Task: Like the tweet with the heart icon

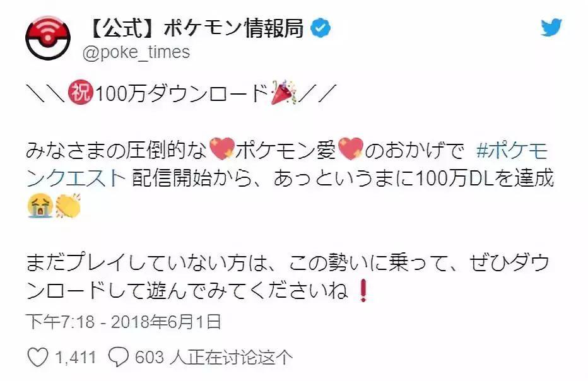Action: 38,356
